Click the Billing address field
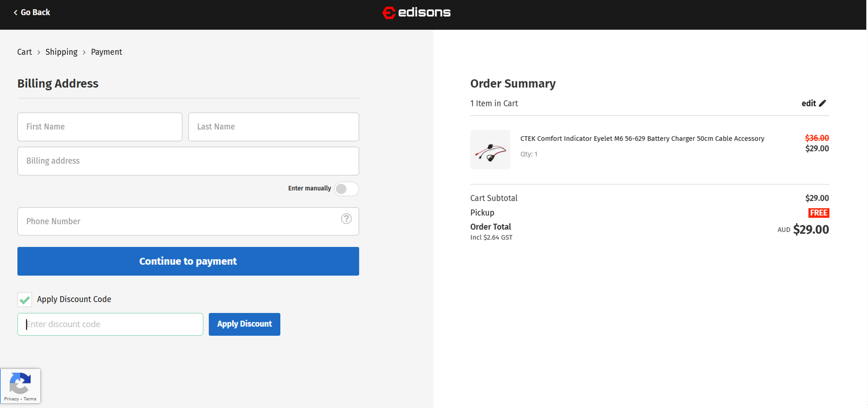This screenshot has height=408, width=868. coord(188,161)
